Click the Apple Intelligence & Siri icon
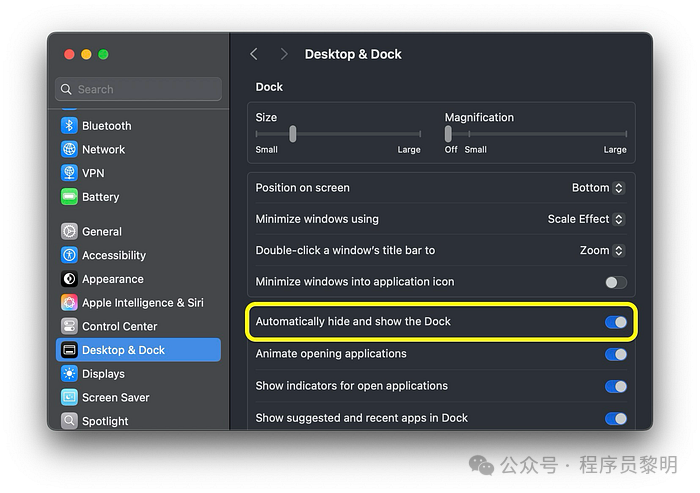 tap(69, 302)
